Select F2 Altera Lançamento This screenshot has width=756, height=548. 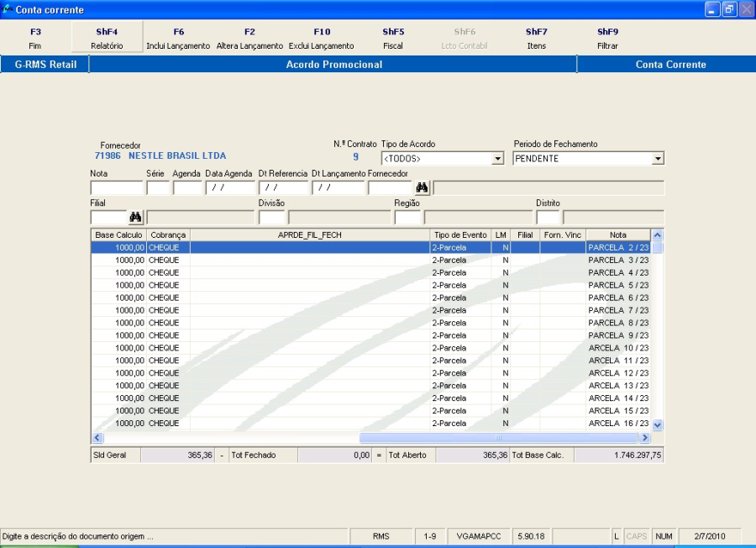coord(249,39)
